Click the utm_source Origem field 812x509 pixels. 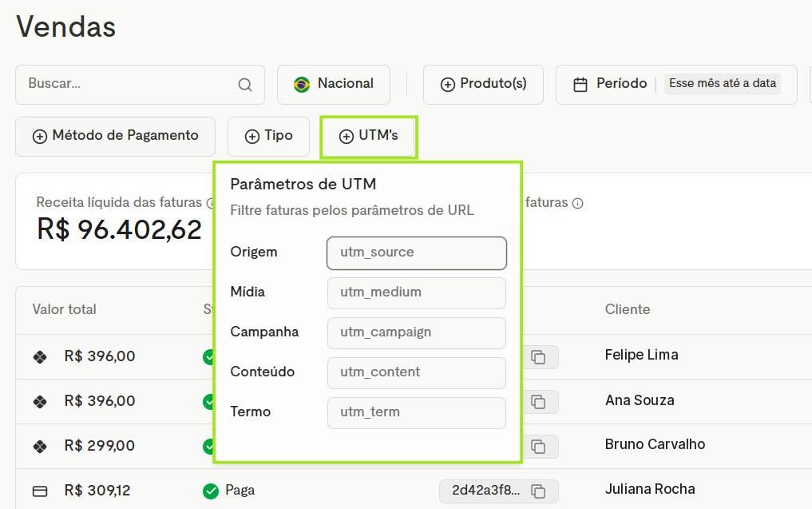coord(417,253)
